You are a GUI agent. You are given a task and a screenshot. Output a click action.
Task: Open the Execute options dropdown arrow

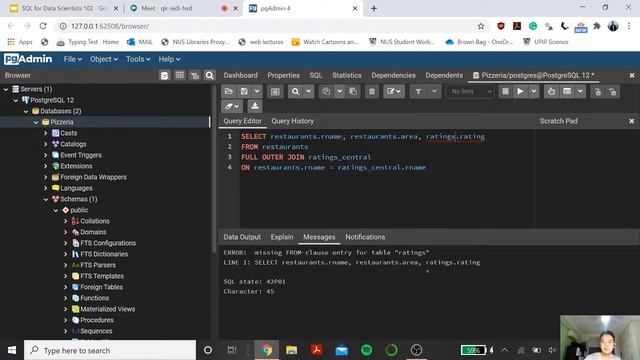click(533, 91)
